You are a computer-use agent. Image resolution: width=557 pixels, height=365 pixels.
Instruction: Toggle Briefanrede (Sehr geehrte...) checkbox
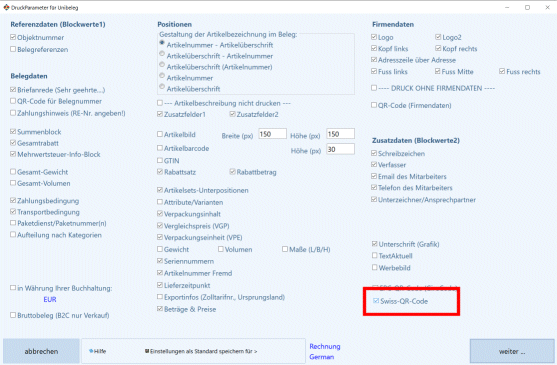click(x=13, y=90)
